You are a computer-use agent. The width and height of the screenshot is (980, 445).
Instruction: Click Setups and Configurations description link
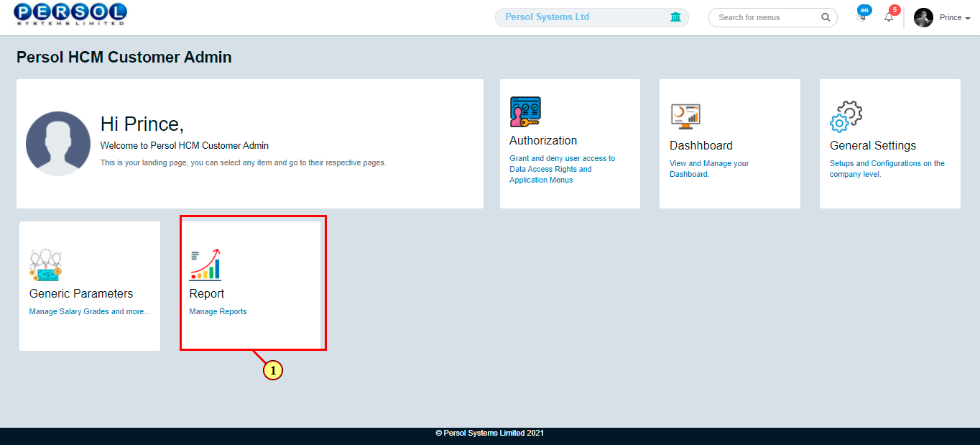tap(887, 168)
